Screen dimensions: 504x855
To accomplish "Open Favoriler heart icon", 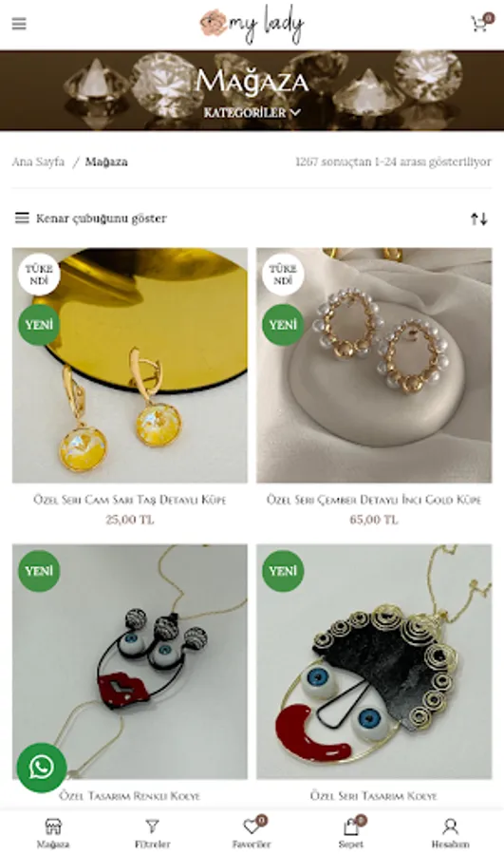I will tap(252, 833).
